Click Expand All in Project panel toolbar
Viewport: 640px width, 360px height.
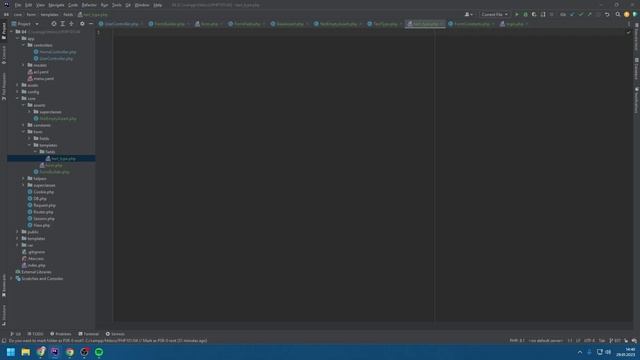tap(62, 24)
